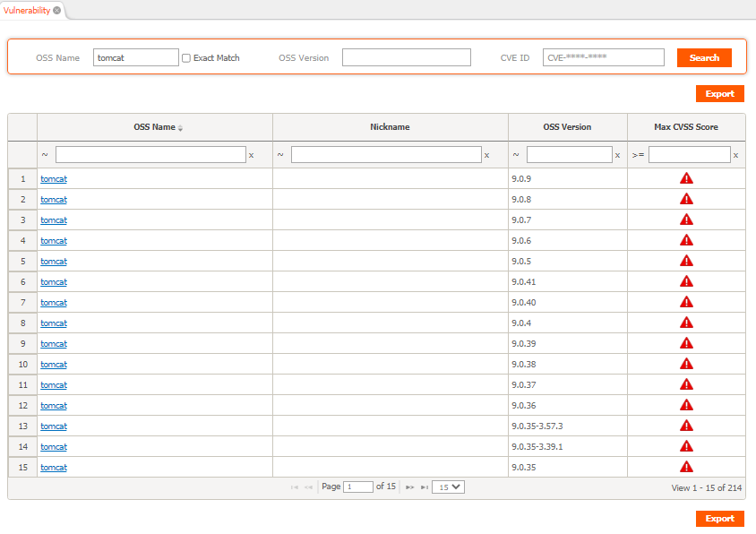756x534 pixels.
Task: Click the red warning icon for version 9.0.8
Action: click(x=686, y=199)
